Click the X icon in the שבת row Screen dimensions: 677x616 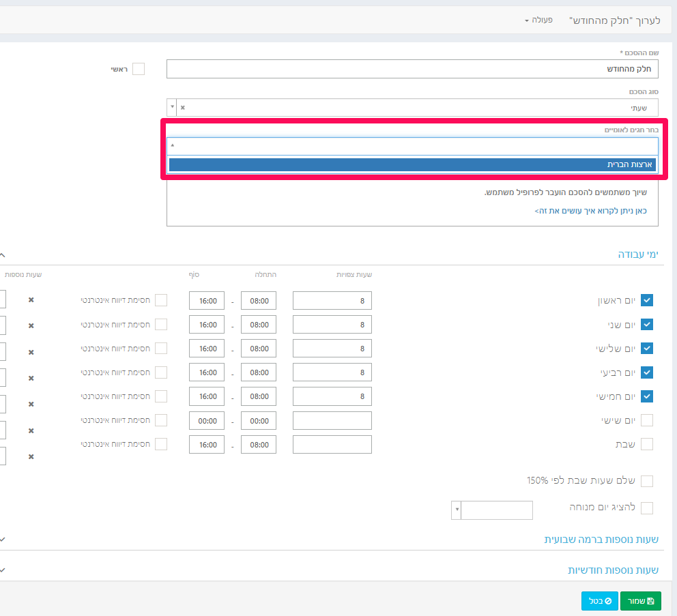[31, 457]
